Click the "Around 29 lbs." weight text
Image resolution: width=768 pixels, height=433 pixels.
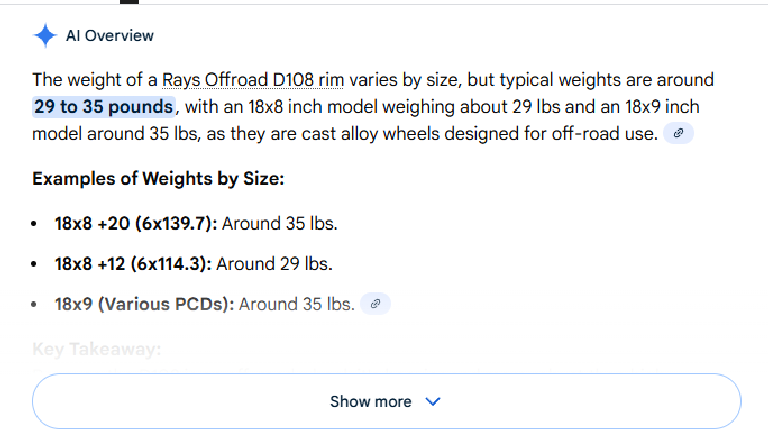(274, 264)
